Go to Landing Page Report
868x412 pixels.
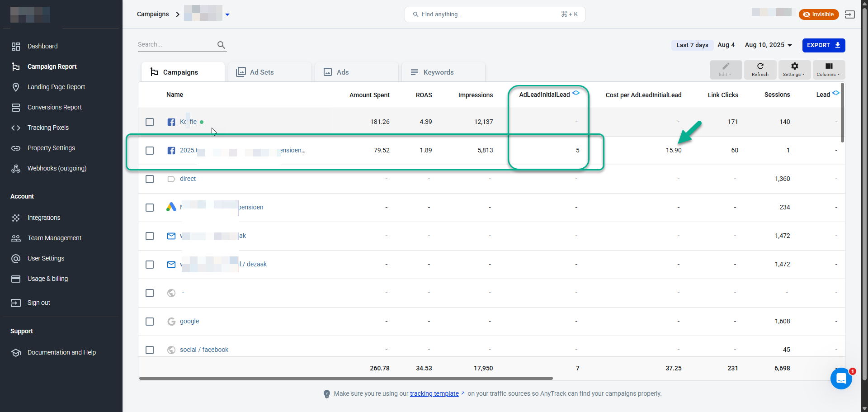pyautogui.click(x=56, y=87)
